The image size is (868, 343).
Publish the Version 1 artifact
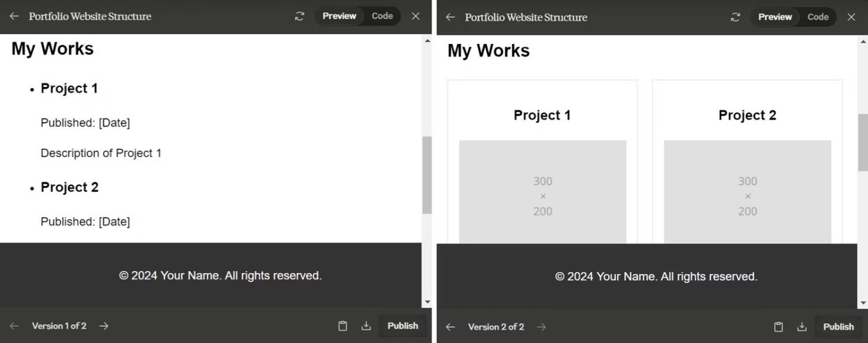click(402, 326)
